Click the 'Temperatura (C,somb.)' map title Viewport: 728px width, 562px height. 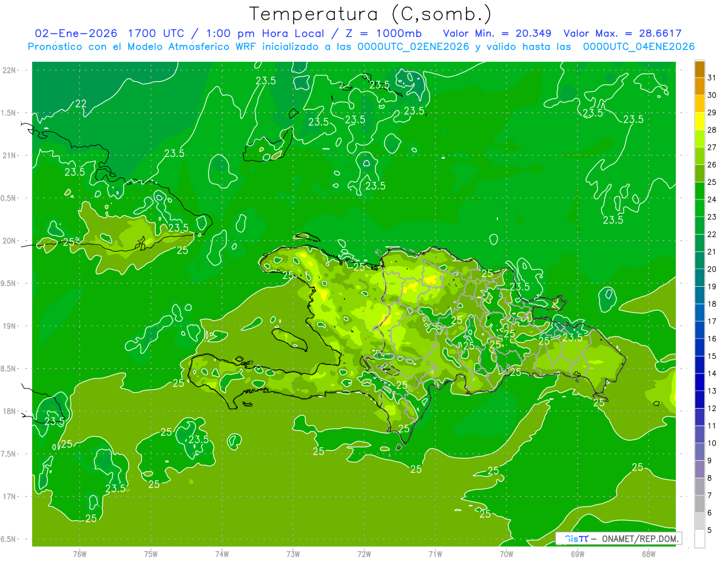370,14
